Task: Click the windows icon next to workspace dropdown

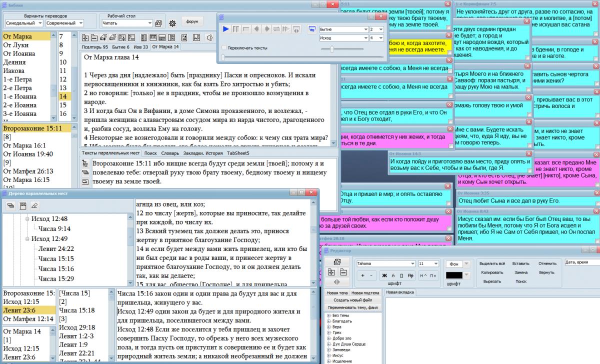Action: coord(158,23)
